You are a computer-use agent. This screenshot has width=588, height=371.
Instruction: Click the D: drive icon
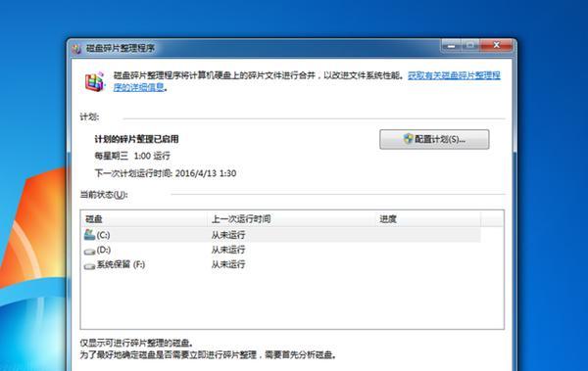coord(89,251)
